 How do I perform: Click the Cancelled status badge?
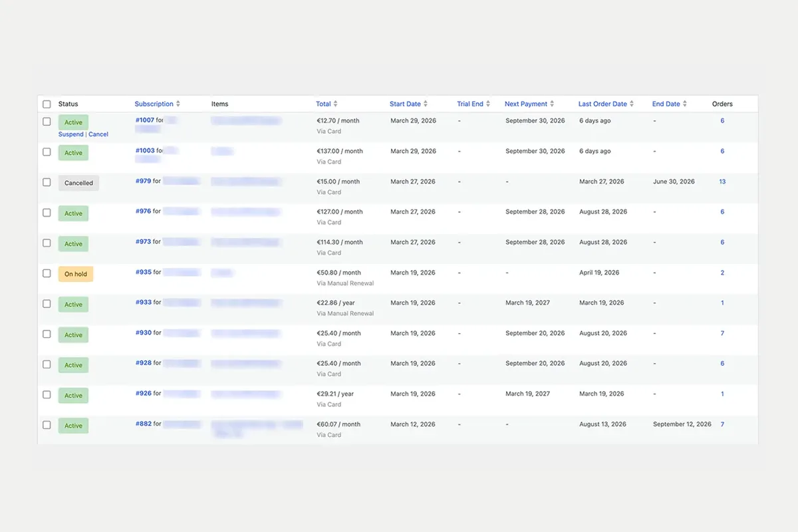tap(78, 183)
